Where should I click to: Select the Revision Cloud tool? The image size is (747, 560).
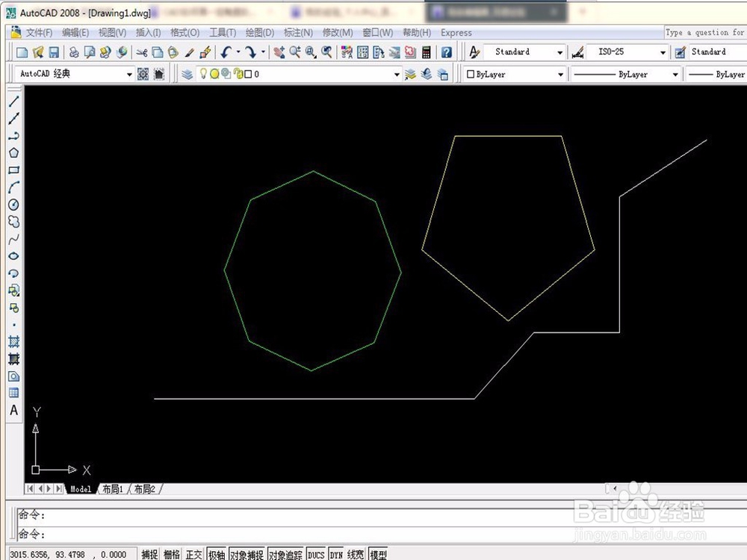point(13,222)
